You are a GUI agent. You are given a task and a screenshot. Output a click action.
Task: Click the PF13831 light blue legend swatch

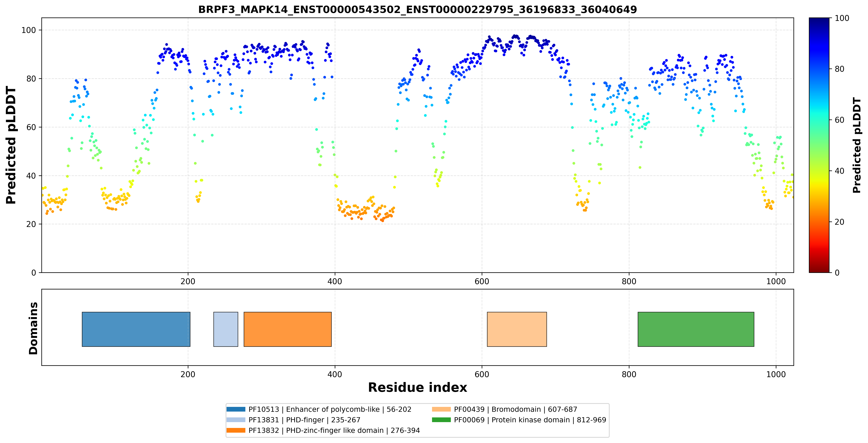(x=236, y=420)
